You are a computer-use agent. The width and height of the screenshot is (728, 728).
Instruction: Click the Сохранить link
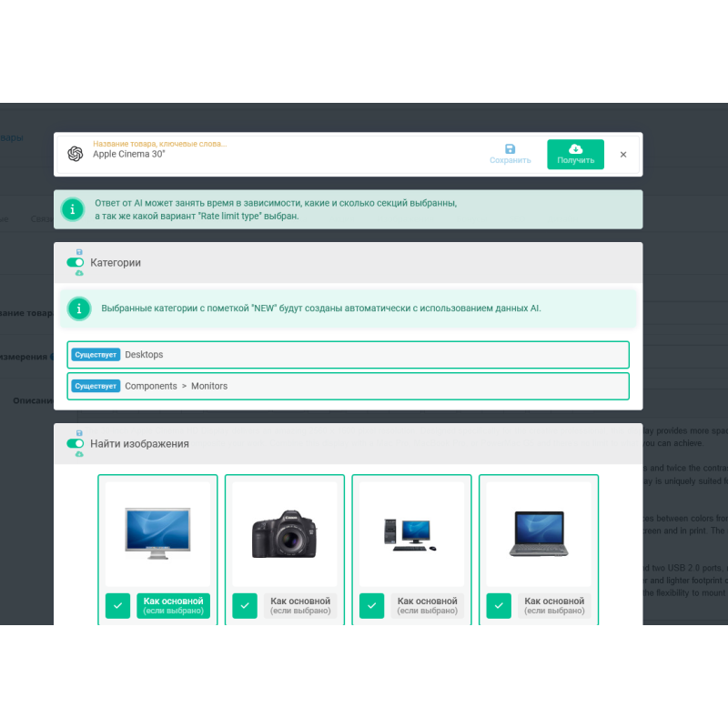510,159
